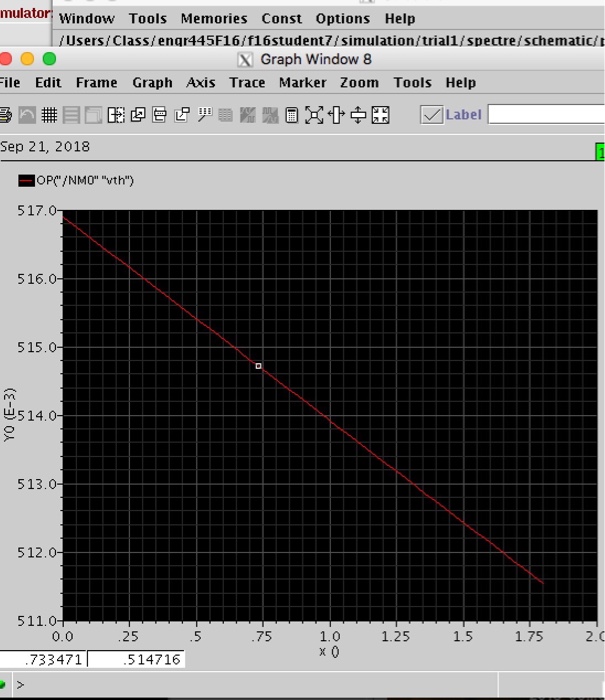Maximize Graph Window 8 with green button

click(x=50, y=59)
